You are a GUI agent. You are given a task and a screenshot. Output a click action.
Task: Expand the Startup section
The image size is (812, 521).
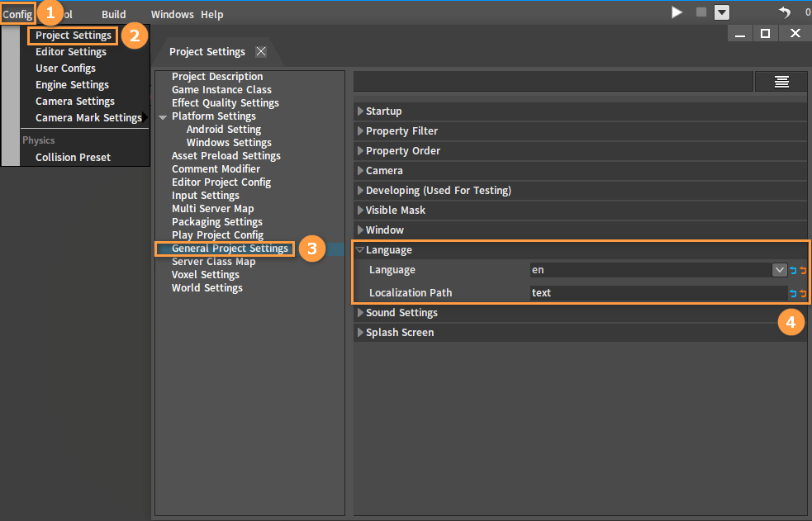tap(360, 111)
